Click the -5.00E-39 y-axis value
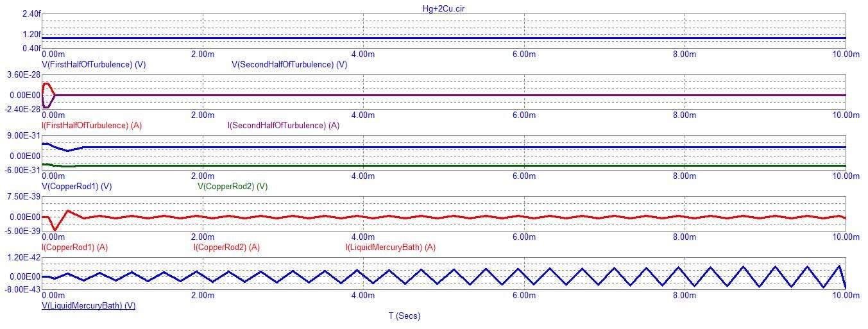Image resolution: width=868 pixels, height=329 pixels. [22, 232]
